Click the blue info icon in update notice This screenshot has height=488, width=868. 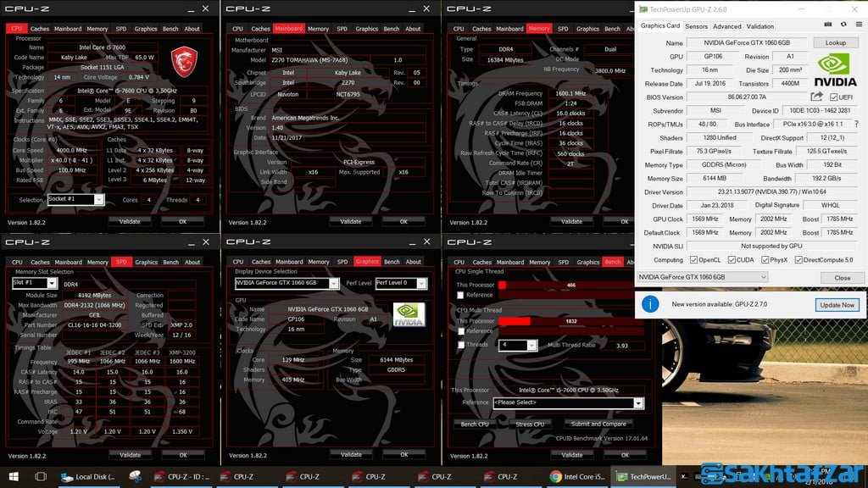tap(650, 304)
